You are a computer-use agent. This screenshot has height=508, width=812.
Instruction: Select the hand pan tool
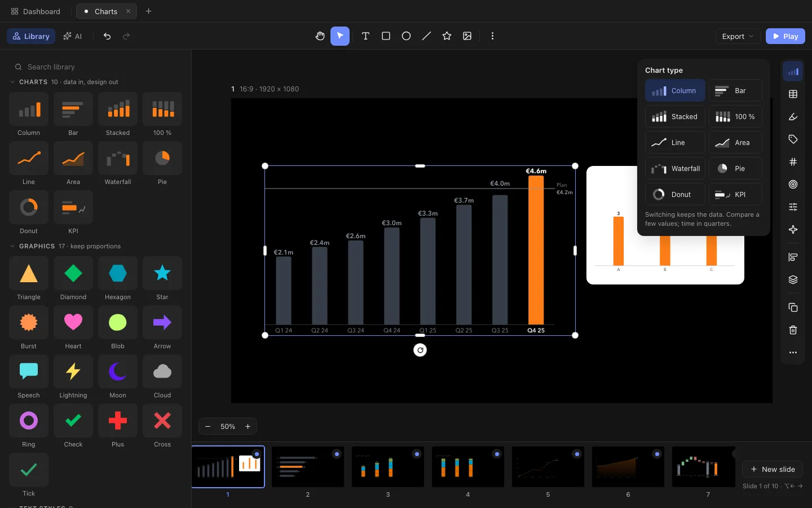(x=320, y=36)
